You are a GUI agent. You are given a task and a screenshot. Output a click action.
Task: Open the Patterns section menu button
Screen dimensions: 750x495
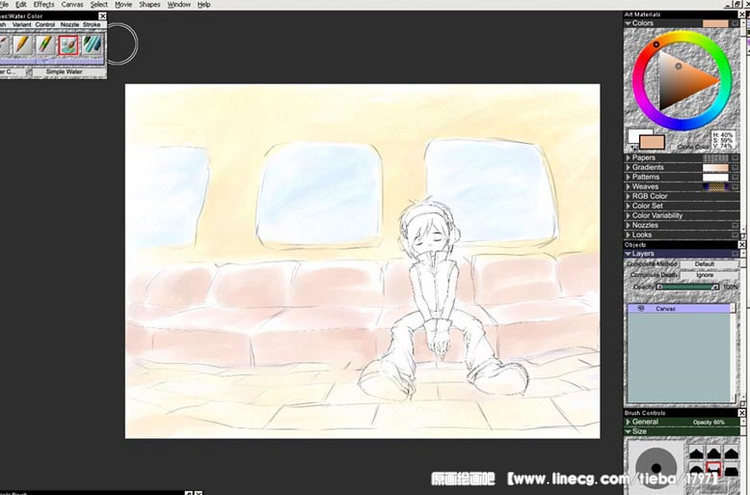coord(735,177)
